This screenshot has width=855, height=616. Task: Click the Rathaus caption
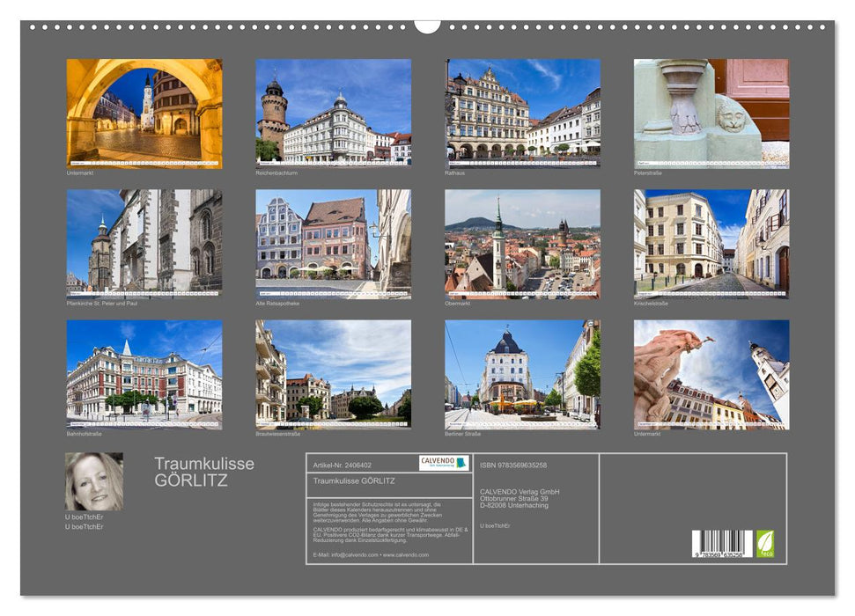[454, 172]
